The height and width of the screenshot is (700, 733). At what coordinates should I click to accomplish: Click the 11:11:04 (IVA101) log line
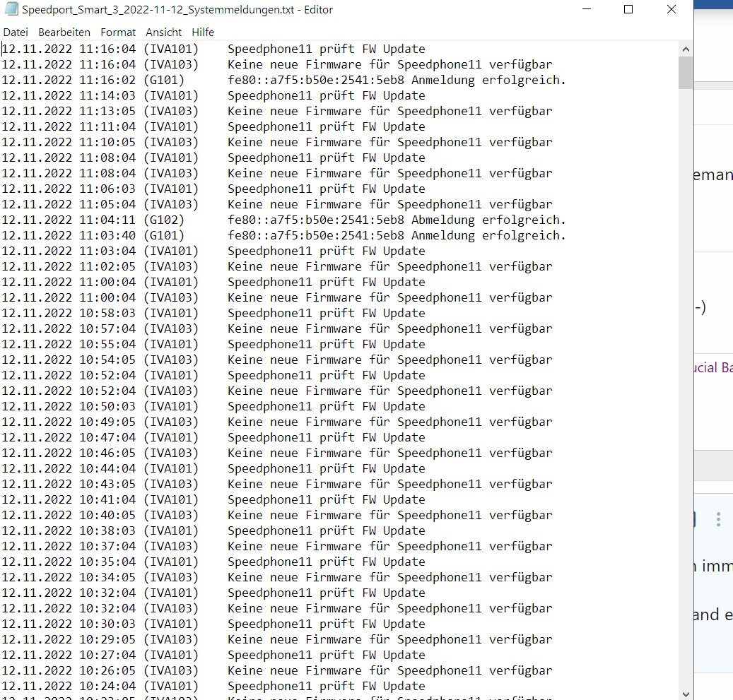(213, 126)
